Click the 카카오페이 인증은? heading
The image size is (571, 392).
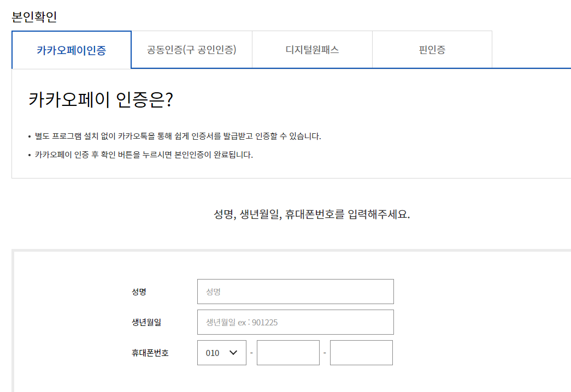click(x=101, y=99)
